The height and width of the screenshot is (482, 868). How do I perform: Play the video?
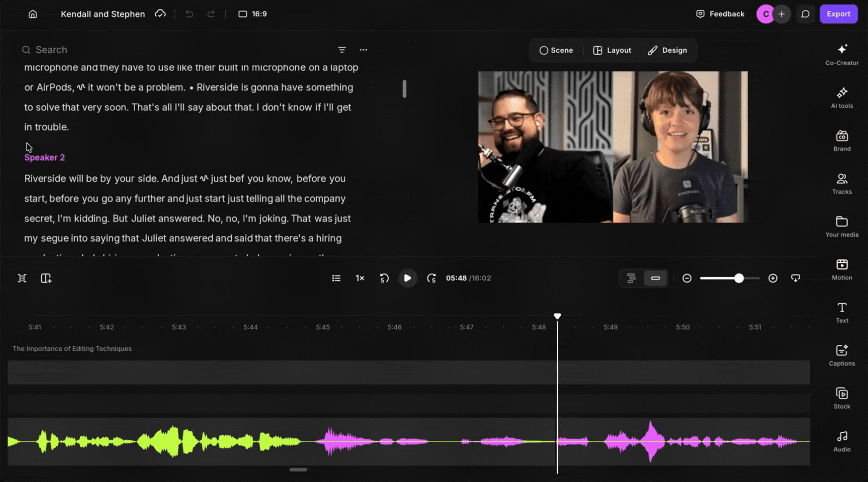tap(408, 278)
